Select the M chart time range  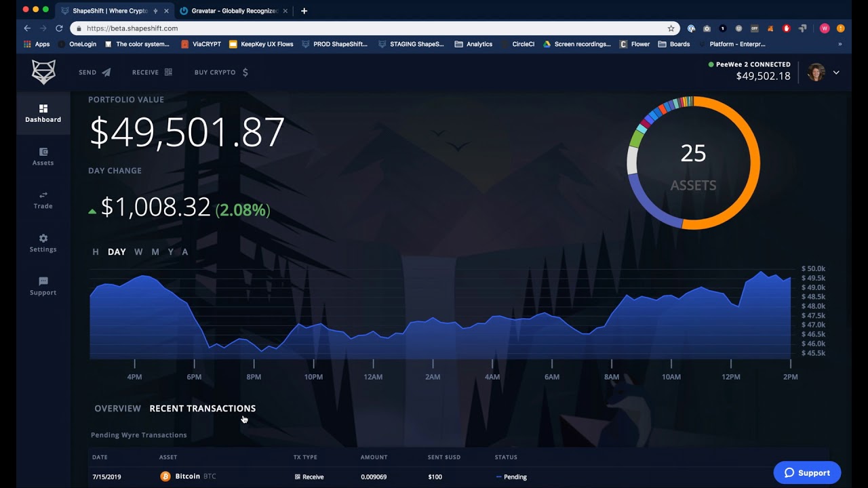155,251
